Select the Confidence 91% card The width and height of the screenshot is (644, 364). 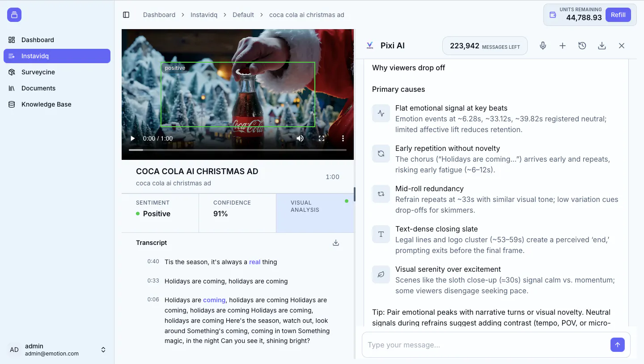point(237,213)
